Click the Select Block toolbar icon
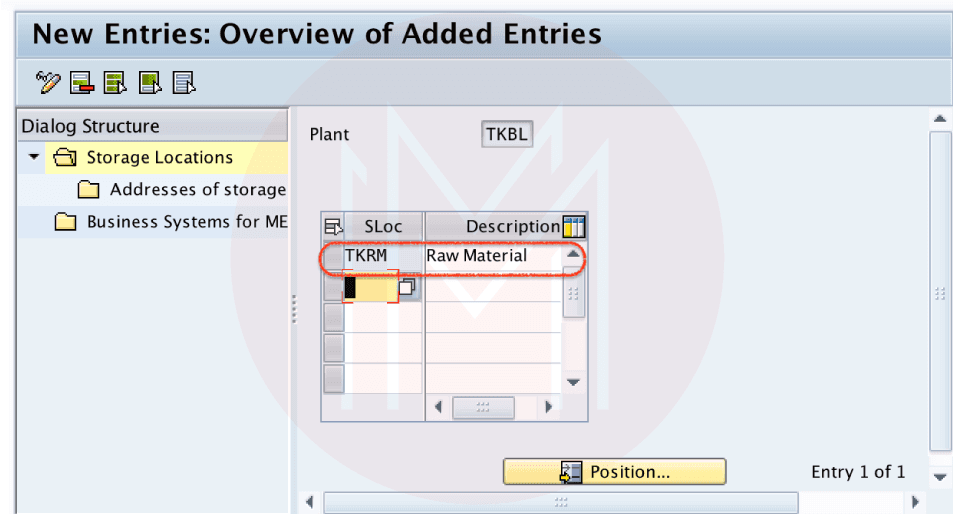This screenshot has width=953, height=514. coord(149,82)
